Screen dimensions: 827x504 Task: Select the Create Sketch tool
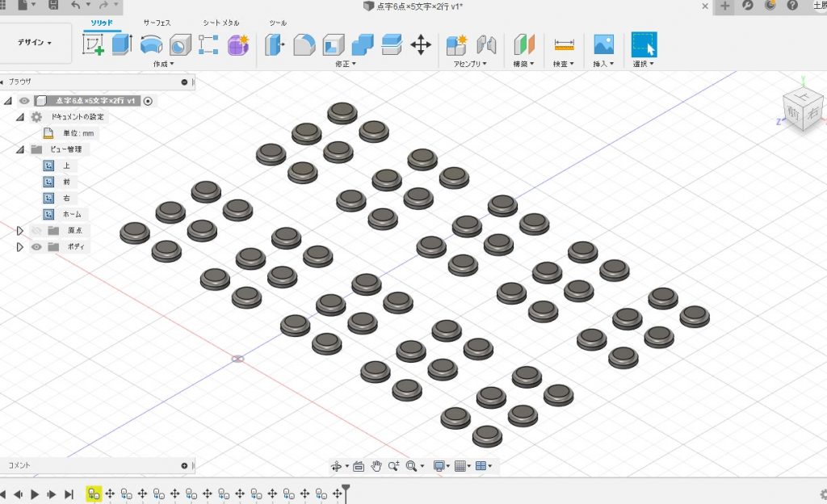pyautogui.click(x=94, y=44)
